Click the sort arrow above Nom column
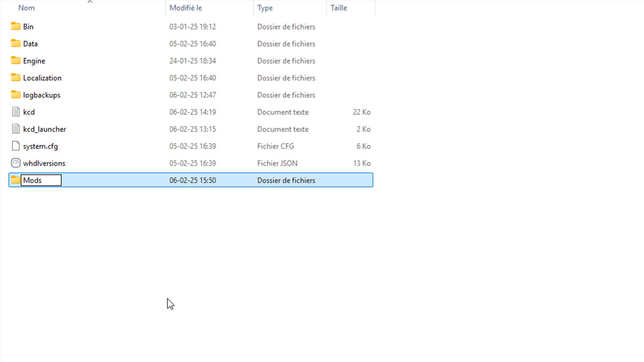 tap(90, 2)
